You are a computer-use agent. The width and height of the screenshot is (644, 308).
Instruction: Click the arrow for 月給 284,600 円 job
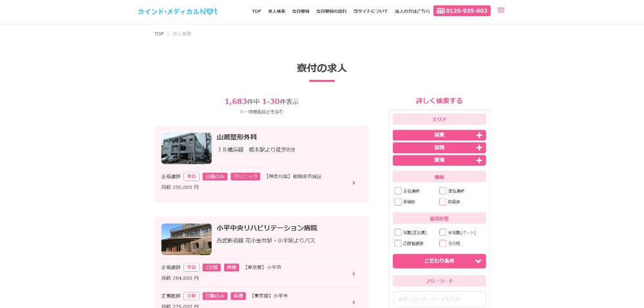point(354,273)
